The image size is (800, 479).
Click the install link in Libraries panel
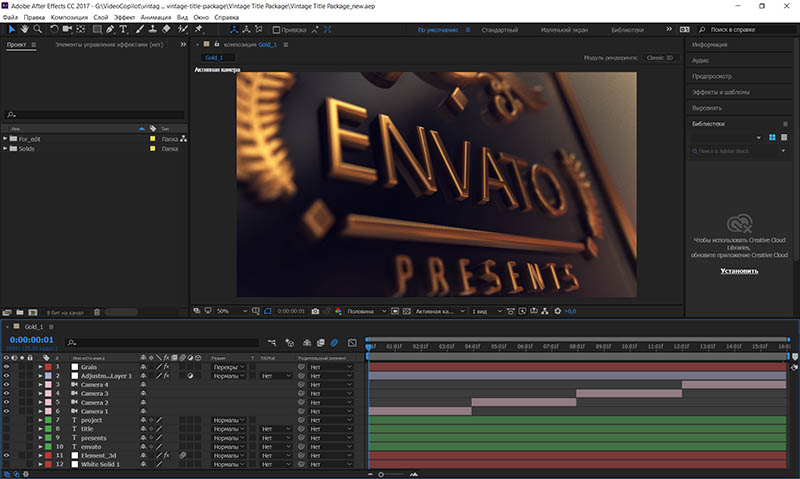pyautogui.click(x=739, y=271)
